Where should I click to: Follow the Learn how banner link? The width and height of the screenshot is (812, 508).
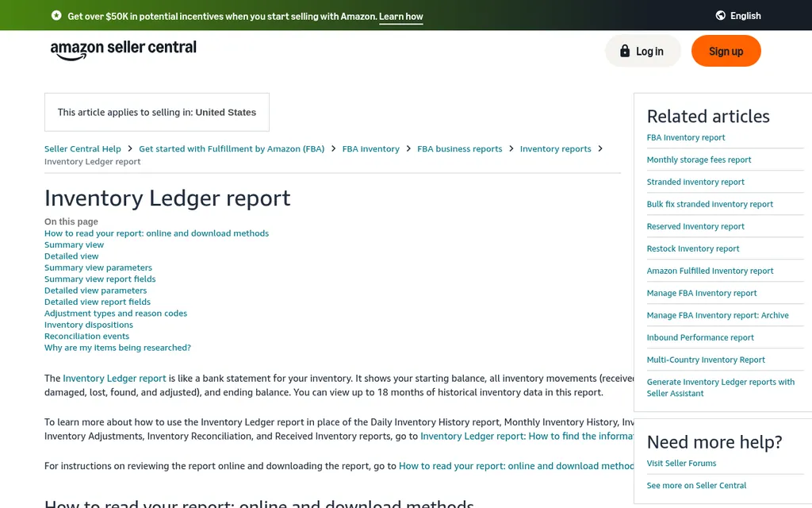[400, 16]
